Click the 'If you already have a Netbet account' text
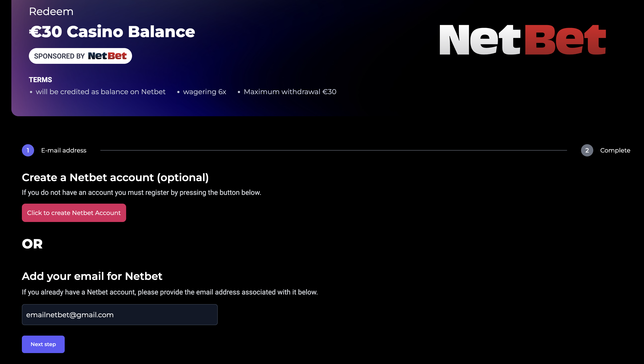The width and height of the screenshot is (644, 364). point(170,292)
